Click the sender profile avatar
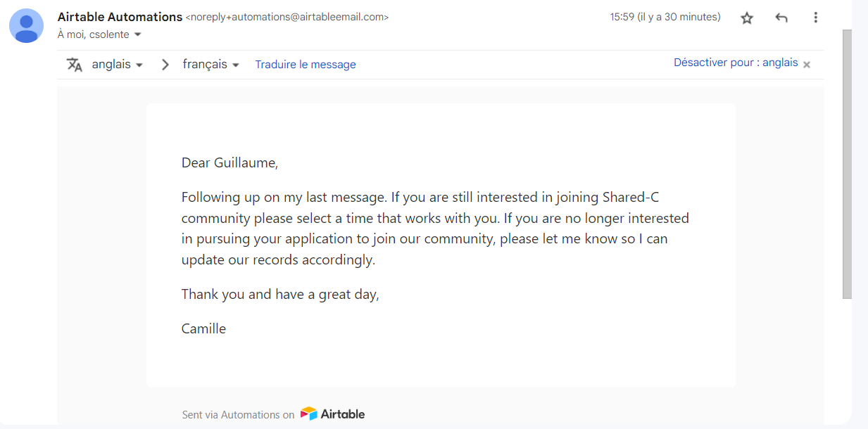The width and height of the screenshot is (868, 429). point(27,26)
